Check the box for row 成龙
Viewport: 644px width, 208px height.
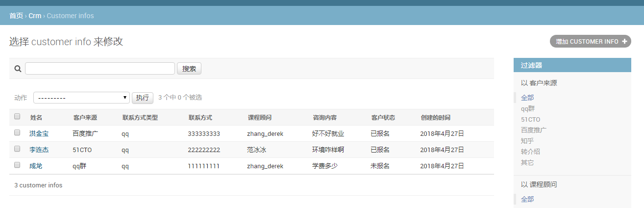point(17,165)
